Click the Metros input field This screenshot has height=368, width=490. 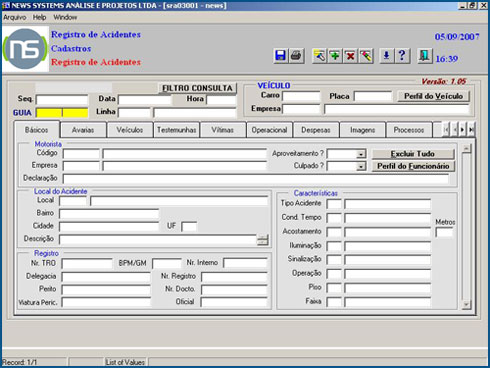point(444,232)
